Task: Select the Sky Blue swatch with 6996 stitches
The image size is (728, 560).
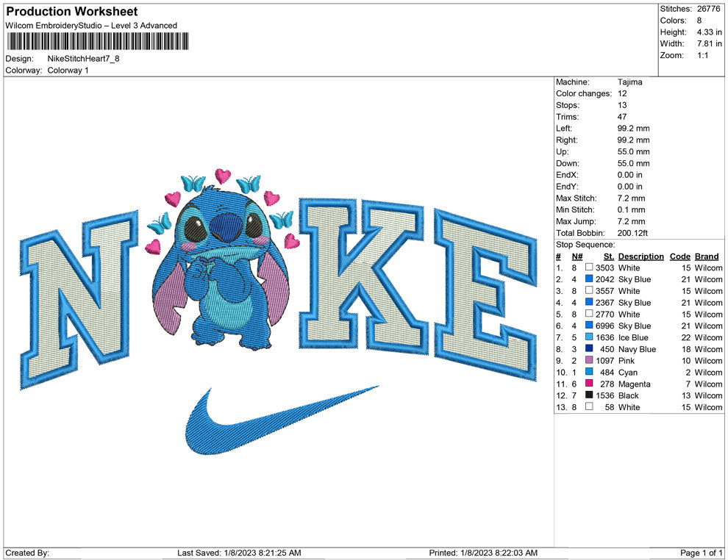Action: [x=589, y=326]
